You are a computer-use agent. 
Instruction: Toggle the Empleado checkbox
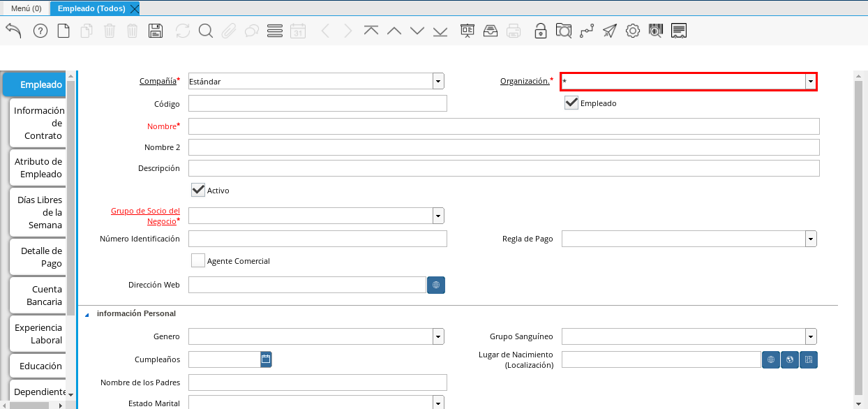pos(571,103)
